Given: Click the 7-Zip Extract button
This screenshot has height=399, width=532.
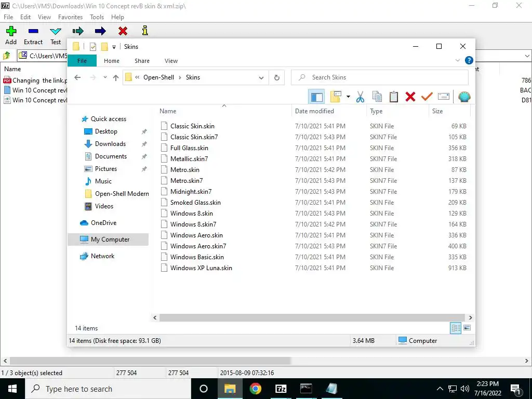Looking at the screenshot, I should (33, 36).
